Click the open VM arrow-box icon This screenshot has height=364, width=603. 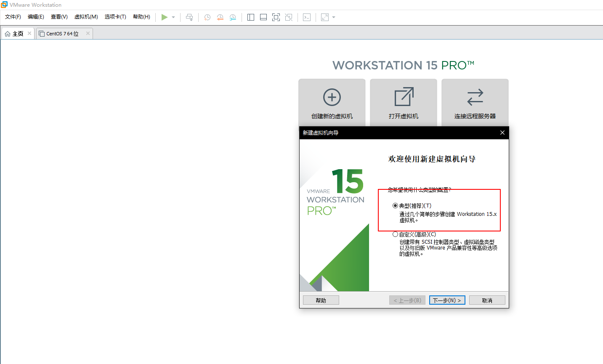(x=404, y=97)
